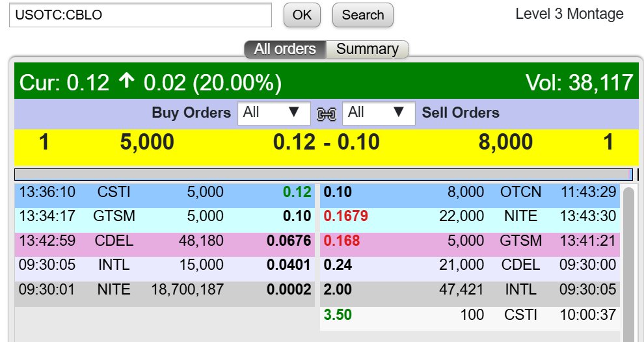This screenshot has height=342, width=644.
Task: Click the 48,180 buy quantity
Action: click(x=201, y=241)
